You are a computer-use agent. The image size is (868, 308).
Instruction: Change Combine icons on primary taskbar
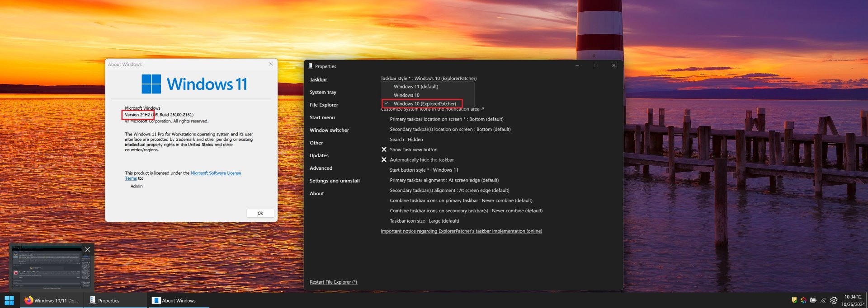pos(461,201)
